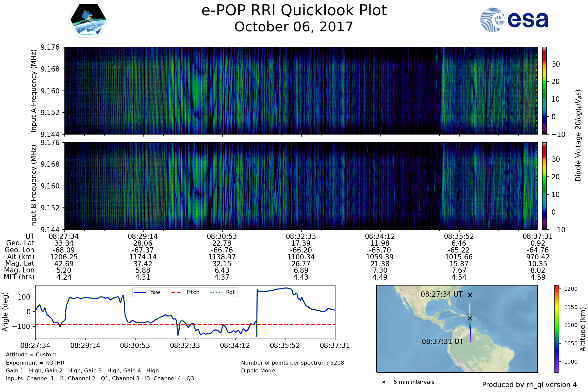The height and width of the screenshot is (392, 588).
Task: Click the altitude value 1100.34
Action: pyautogui.click(x=301, y=257)
